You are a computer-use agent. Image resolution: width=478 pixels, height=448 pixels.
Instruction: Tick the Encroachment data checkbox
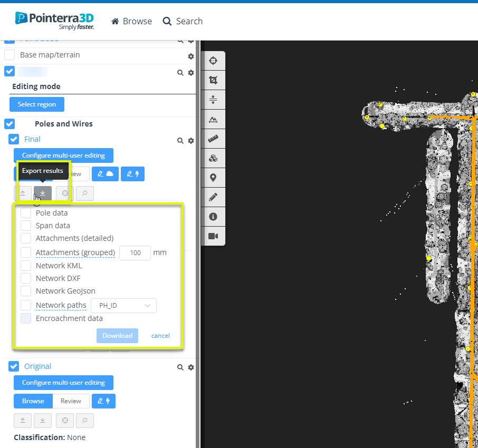click(26, 318)
